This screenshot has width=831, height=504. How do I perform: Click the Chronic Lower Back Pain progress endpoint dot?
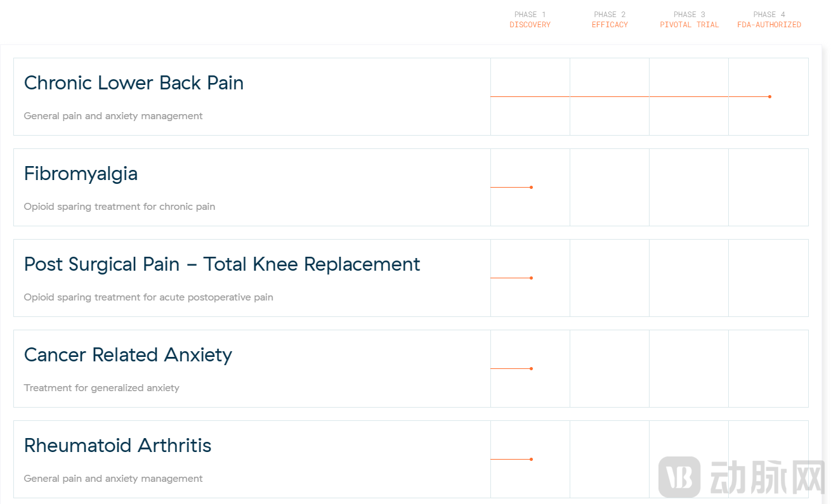pos(769,96)
